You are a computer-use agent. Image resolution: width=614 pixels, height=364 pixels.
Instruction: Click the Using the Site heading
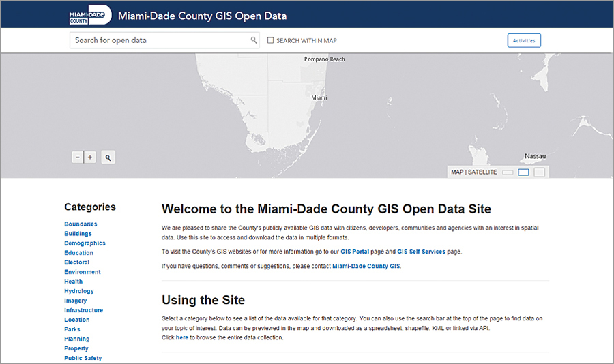(203, 300)
